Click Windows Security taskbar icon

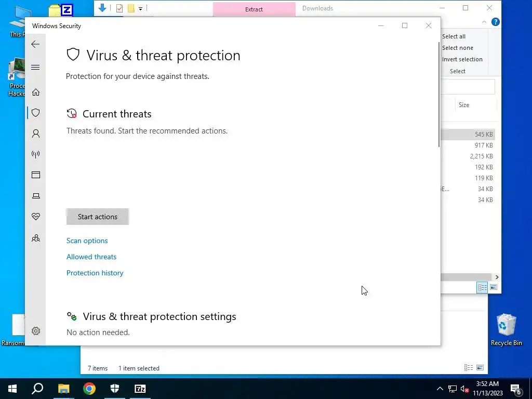pos(115,389)
